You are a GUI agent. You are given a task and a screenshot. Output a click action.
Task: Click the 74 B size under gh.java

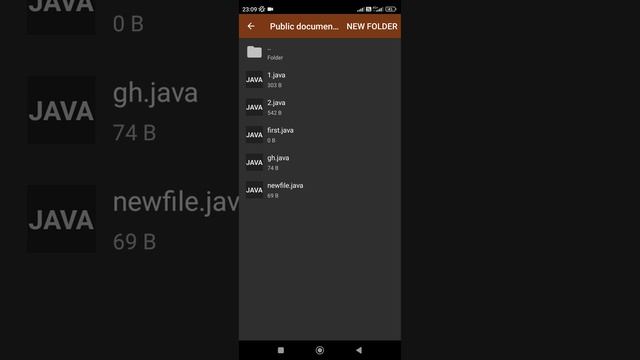point(273,168)
